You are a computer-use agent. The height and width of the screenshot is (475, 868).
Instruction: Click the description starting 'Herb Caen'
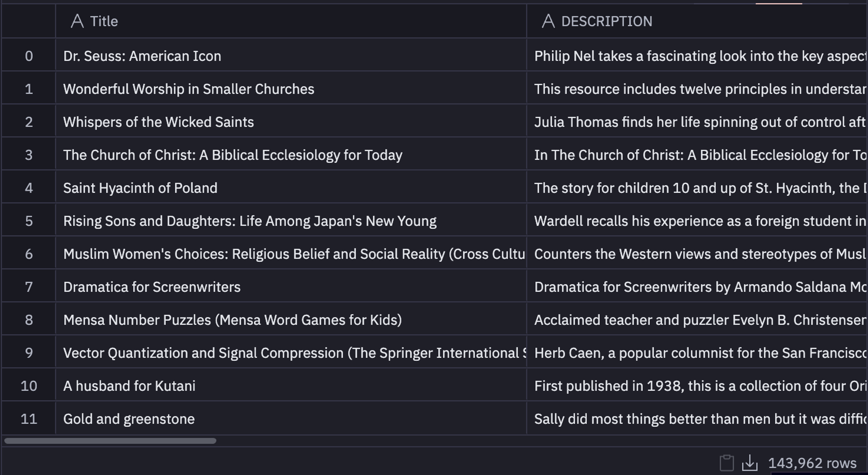(697, 353)
